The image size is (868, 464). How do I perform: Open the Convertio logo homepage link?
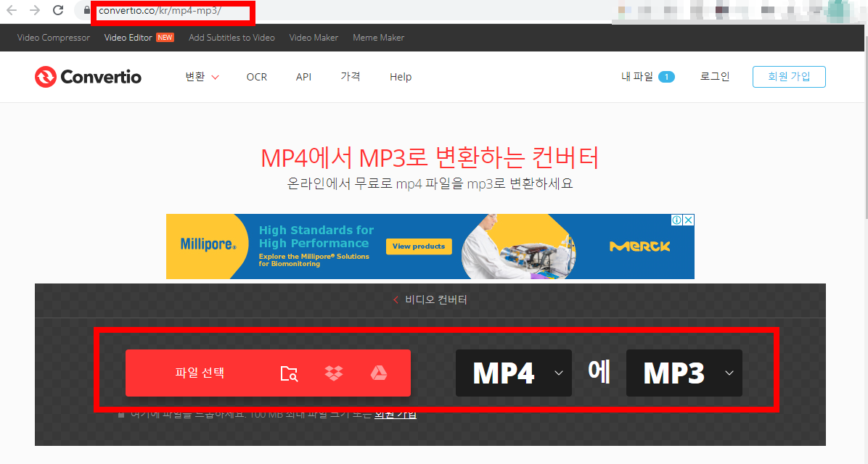point(87,76)
